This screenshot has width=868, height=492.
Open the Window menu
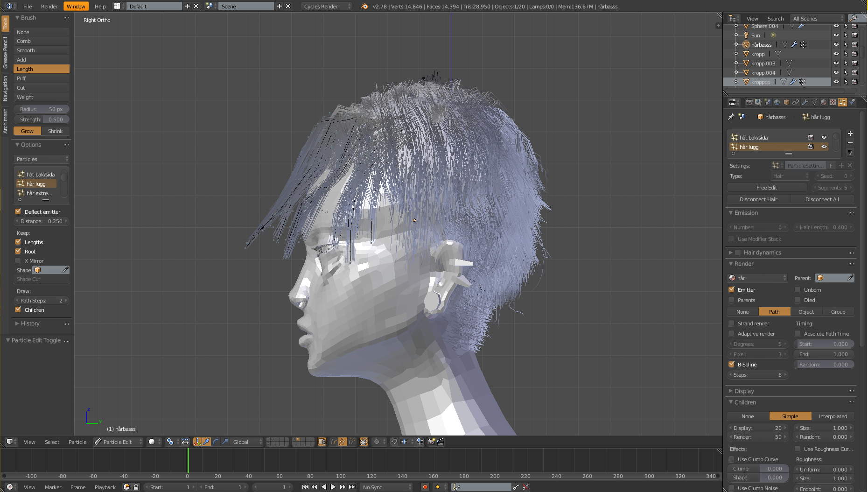coord(76,7)
